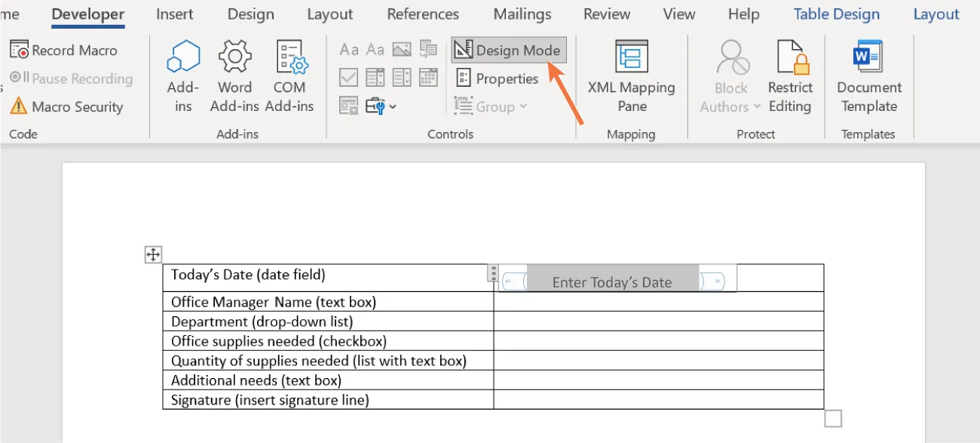This screenshot has height=443, width=980.
Task: Click the Record Macro icon
Action: (19, 50)
